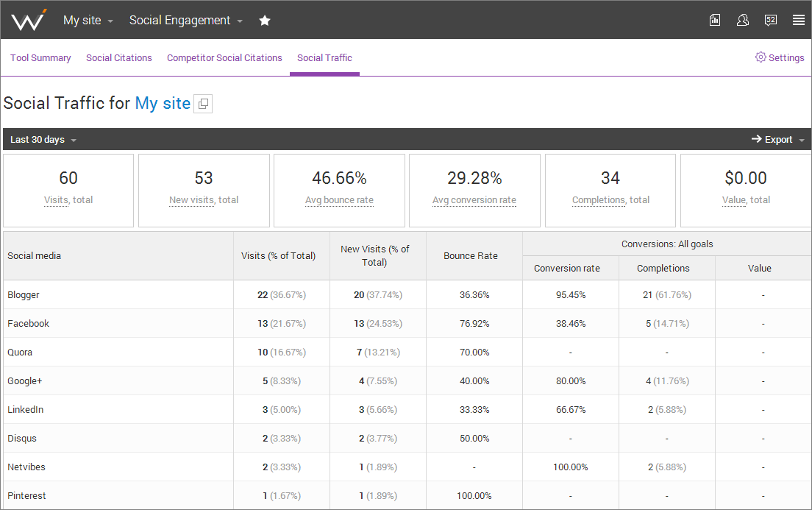Select the Netvibes row name

click(26, 467)
